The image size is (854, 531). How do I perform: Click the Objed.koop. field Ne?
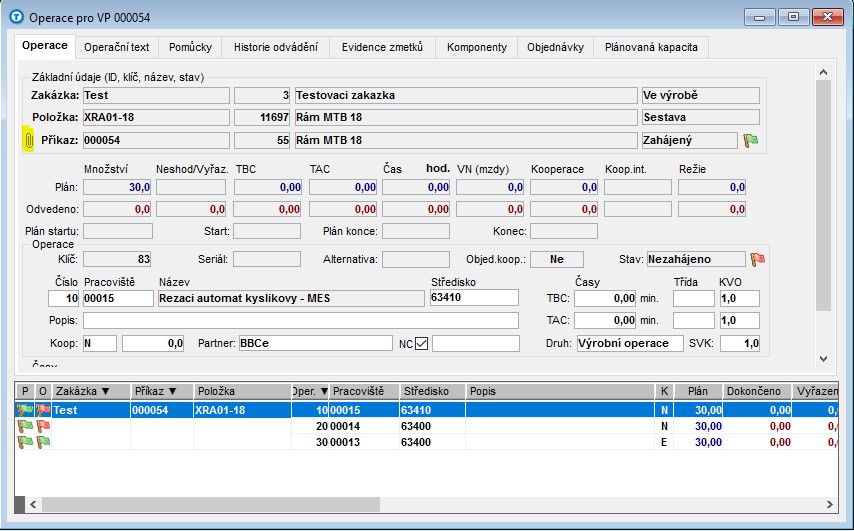click(x=557, y=259)
